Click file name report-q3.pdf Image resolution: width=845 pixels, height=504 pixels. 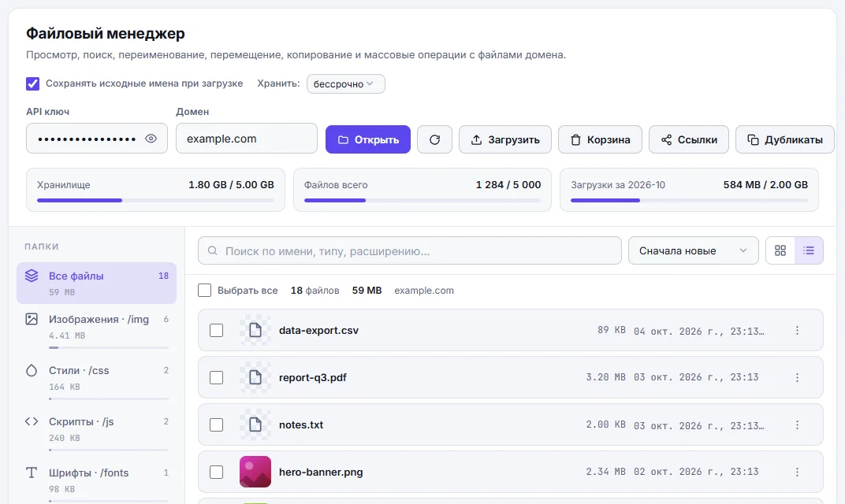[x=313, y=377]
